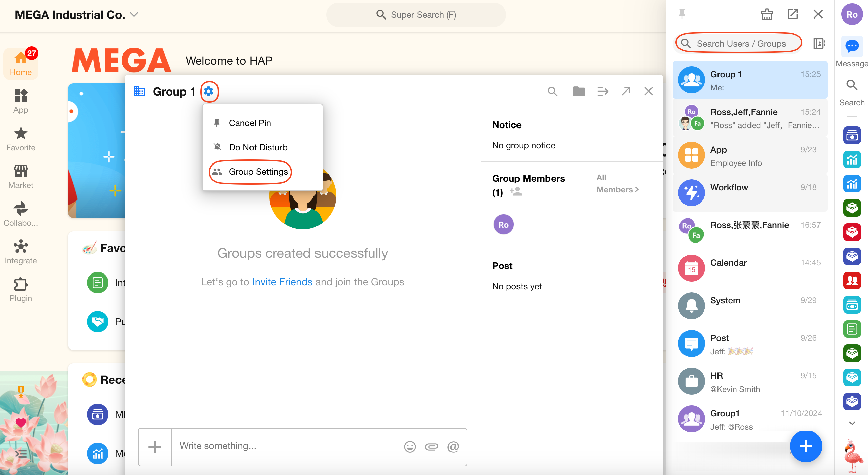Click the blue plus new chat button
This screenshot has width=868, height=475.
(x=805, y=446)
